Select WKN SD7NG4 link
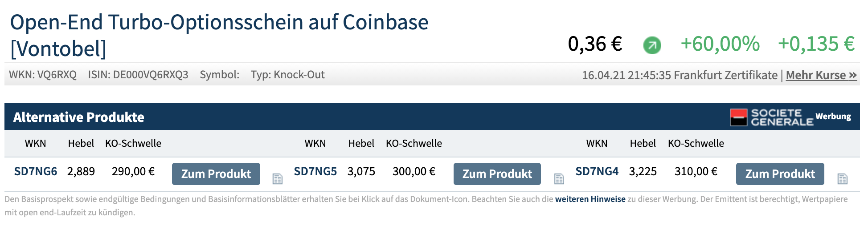 click(x=597, y=171)
